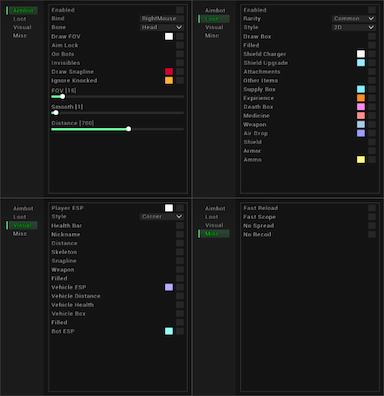Viewport: 384px width, 396px height.
Task: Open the pink Death Box color swatch
Action: 361,107
